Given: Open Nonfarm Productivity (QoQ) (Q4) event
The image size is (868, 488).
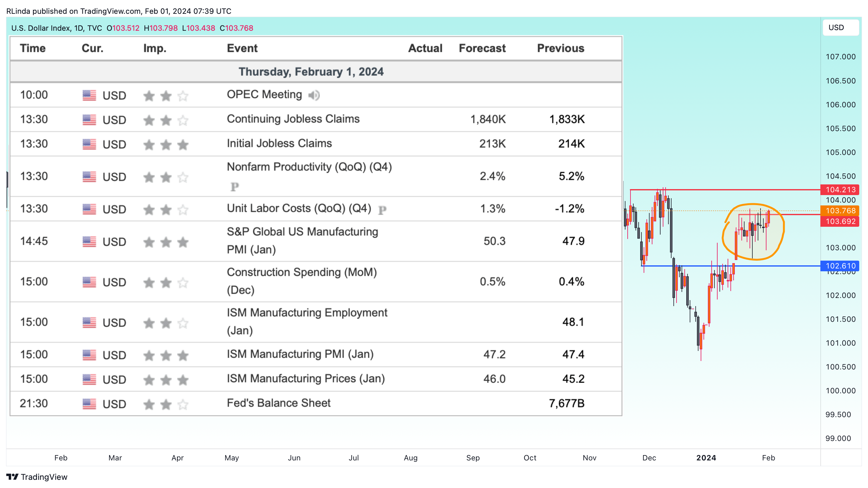Looking at the screenshot, I should point(309,167).
